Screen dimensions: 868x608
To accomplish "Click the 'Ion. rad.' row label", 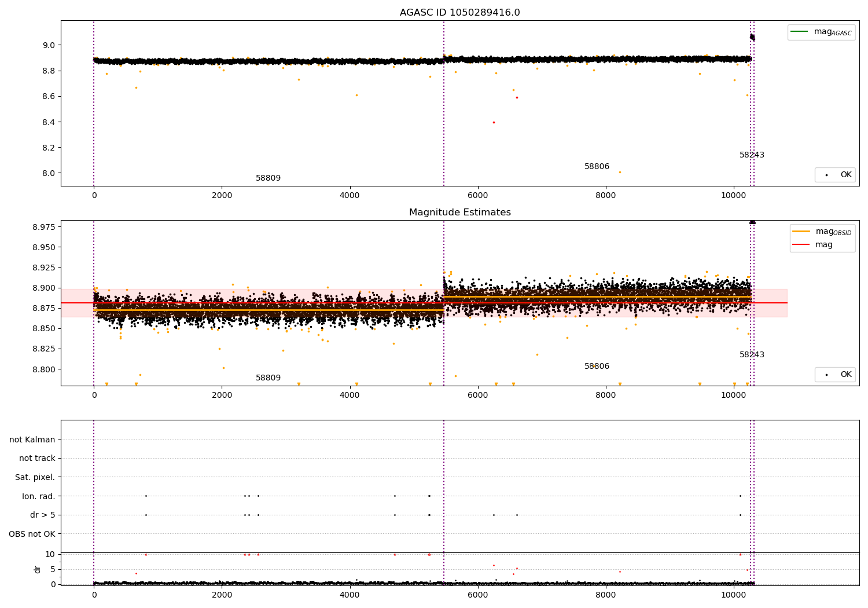I will [x=39, y=497].
